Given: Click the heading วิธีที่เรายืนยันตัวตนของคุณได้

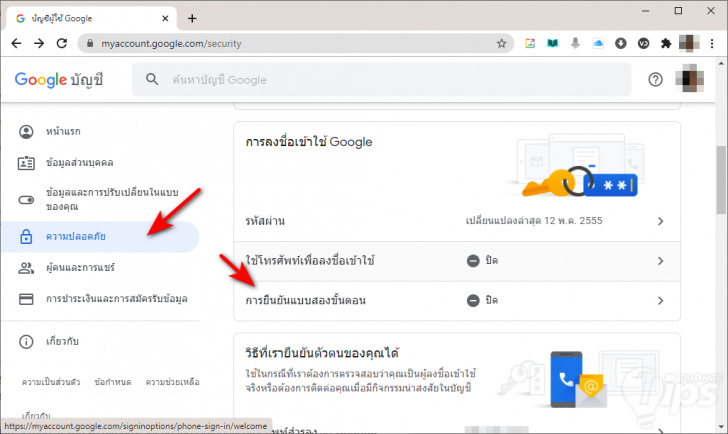Looking at the screenshot, I should (322, 353).
